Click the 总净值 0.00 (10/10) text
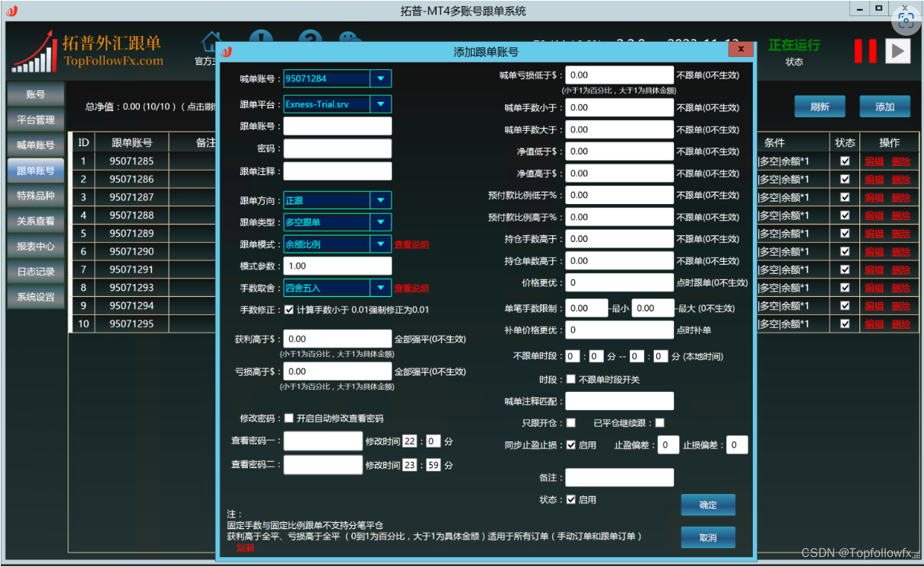Screen dimensions: 924x567 coord(131,107)
